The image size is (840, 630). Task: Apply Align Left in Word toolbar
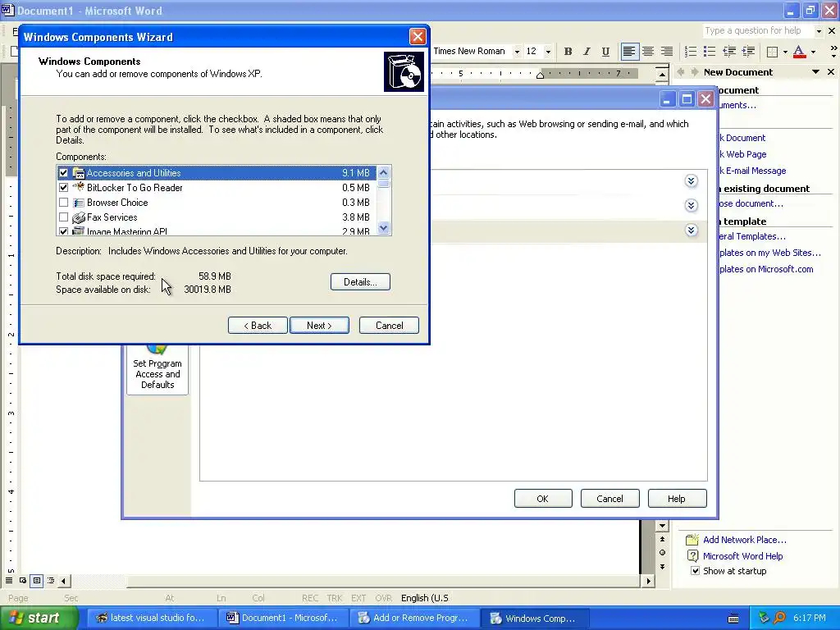[x=629, y=52]
